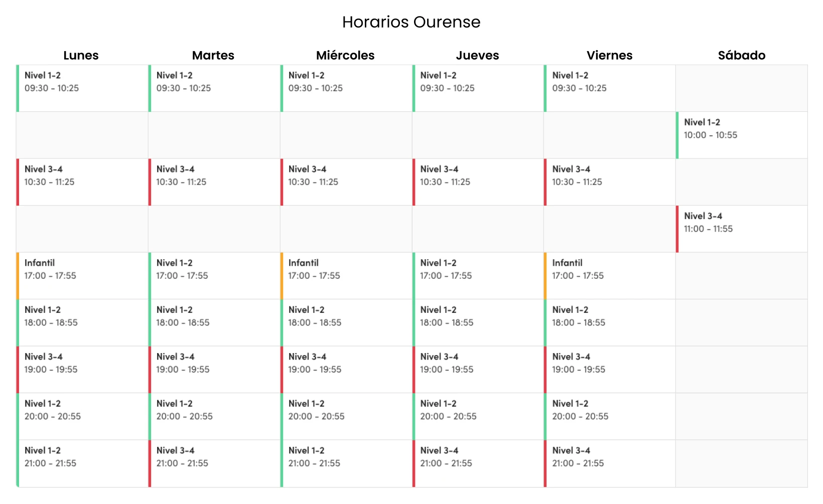Select Saturday Nivel 1-2 10:00 class

tap(741, 135)
